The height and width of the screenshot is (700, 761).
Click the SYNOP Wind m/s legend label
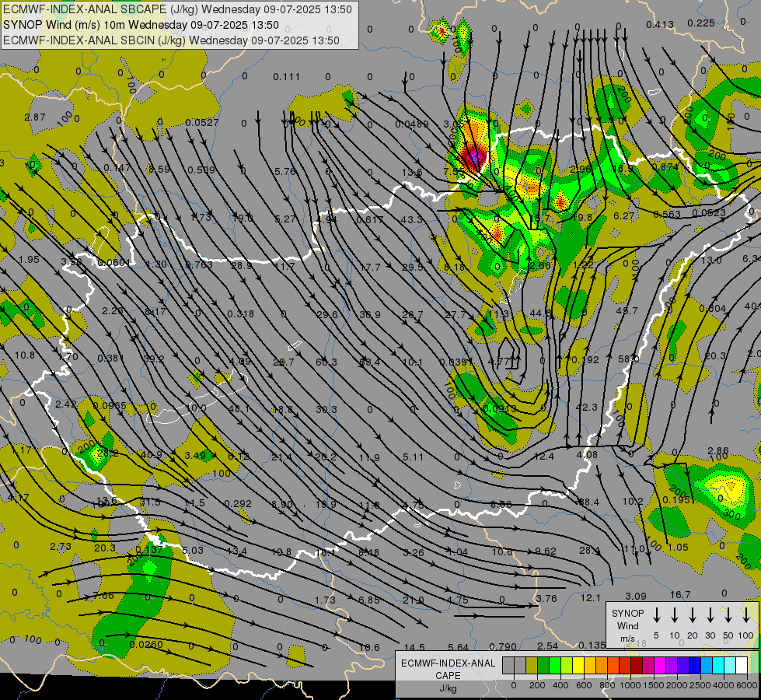point(627,625)
